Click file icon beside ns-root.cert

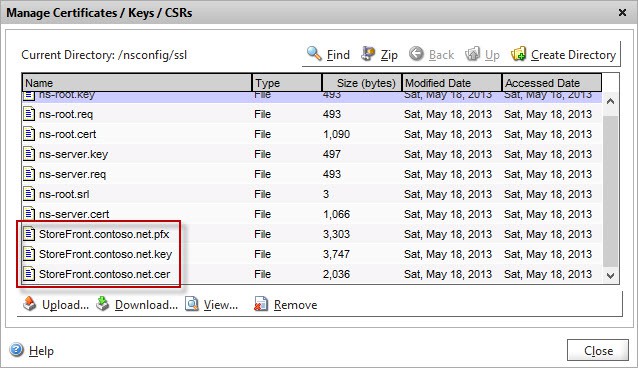pos(28,134)
